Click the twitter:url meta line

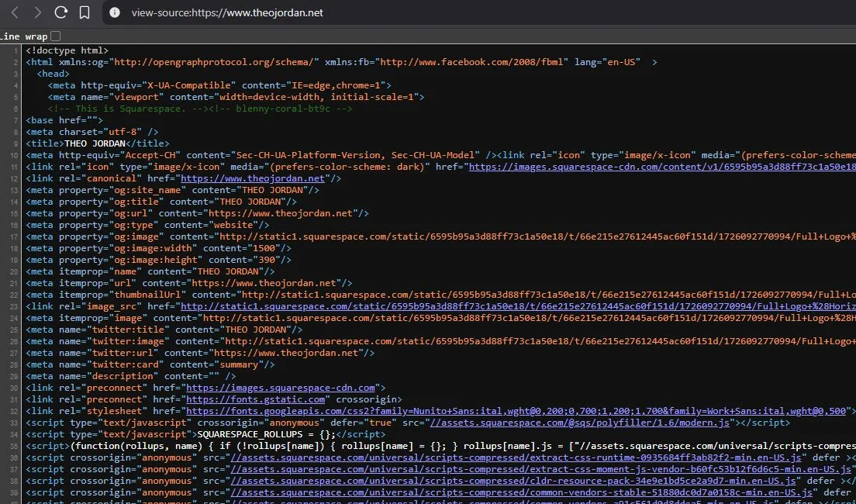[200, 353]
